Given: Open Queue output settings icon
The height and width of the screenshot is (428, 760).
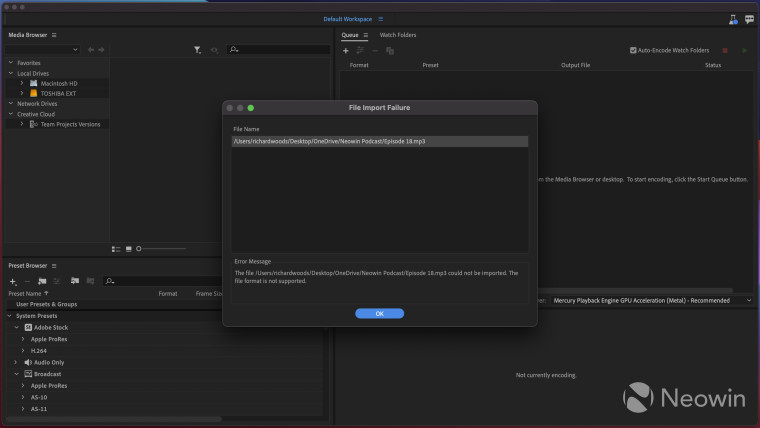Looking at the screenshot, I should (x=360, y=50).
